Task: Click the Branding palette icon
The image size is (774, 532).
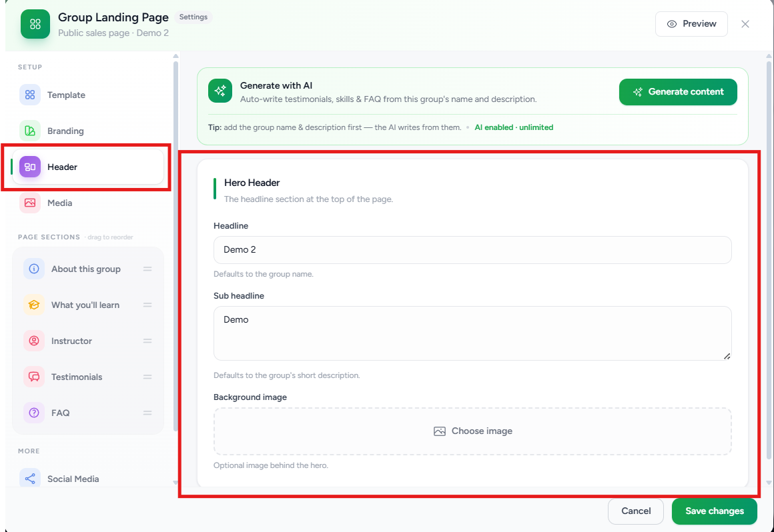Action: coord(30,131)
